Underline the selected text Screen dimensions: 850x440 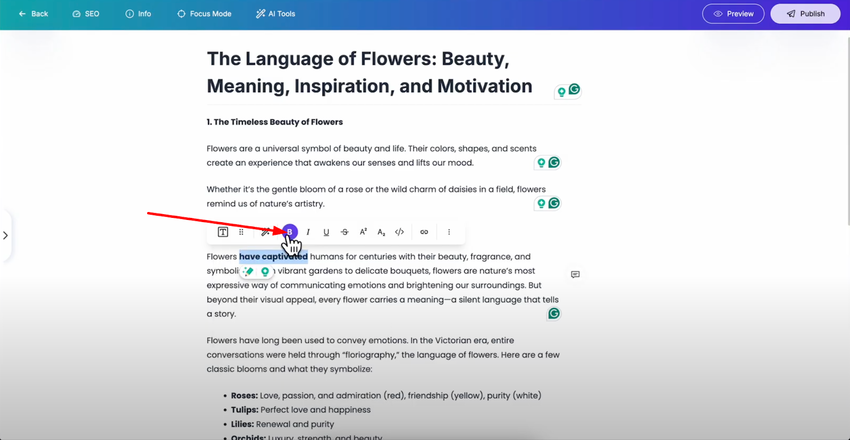pos(326,232)
